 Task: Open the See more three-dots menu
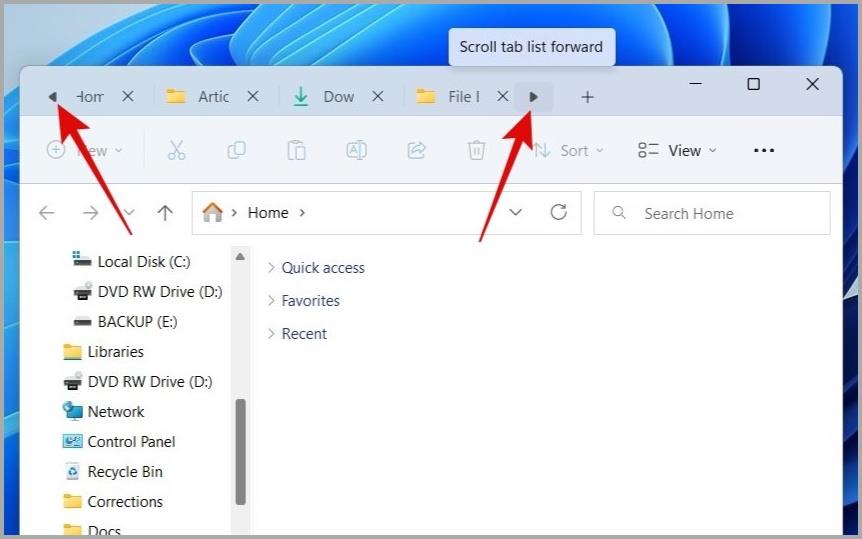click(x=764, y=150)
